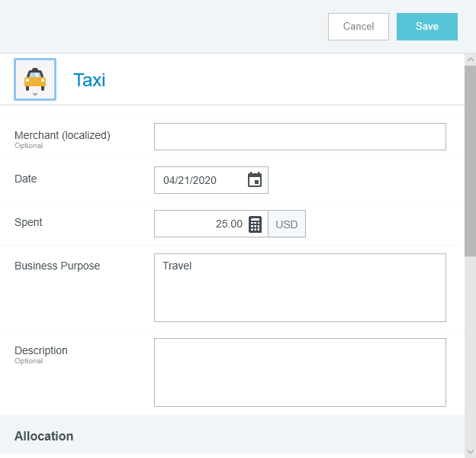Expand the Allocation section header
The width and height of the screenshot is (476, 458).
point(44,436)
